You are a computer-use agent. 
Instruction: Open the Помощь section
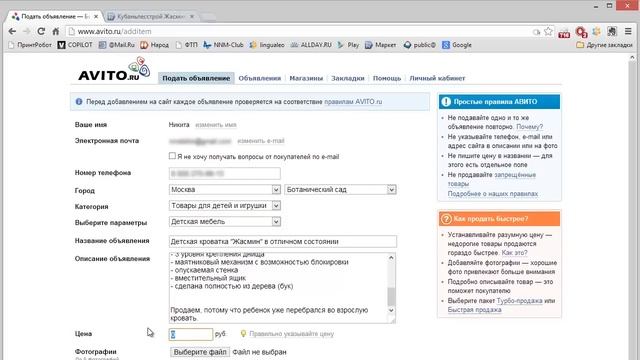click(x=387, y=78)
